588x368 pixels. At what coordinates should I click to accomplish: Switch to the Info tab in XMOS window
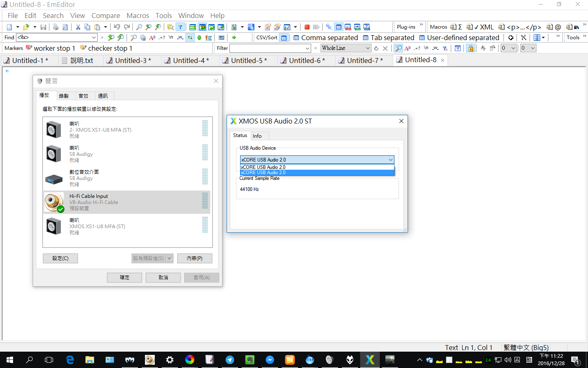[x=257, y=136]
